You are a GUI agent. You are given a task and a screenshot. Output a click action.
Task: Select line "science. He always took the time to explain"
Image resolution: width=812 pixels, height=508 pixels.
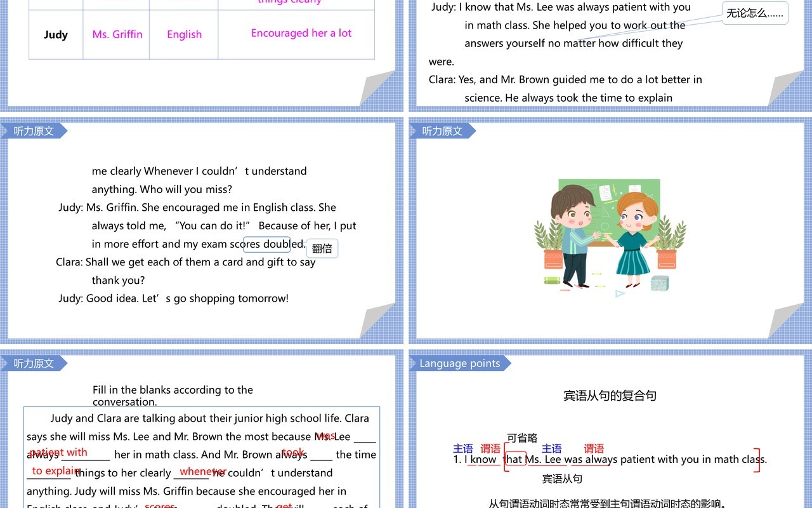(x=568, y=98)
